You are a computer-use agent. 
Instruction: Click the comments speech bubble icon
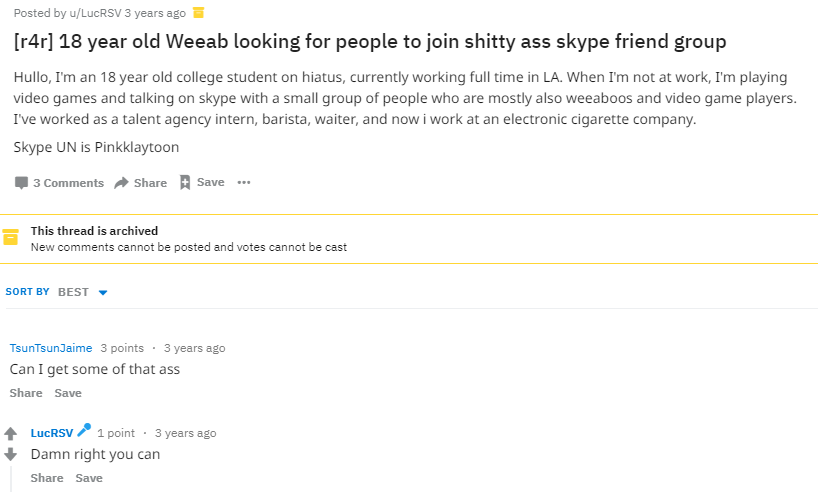21,183
